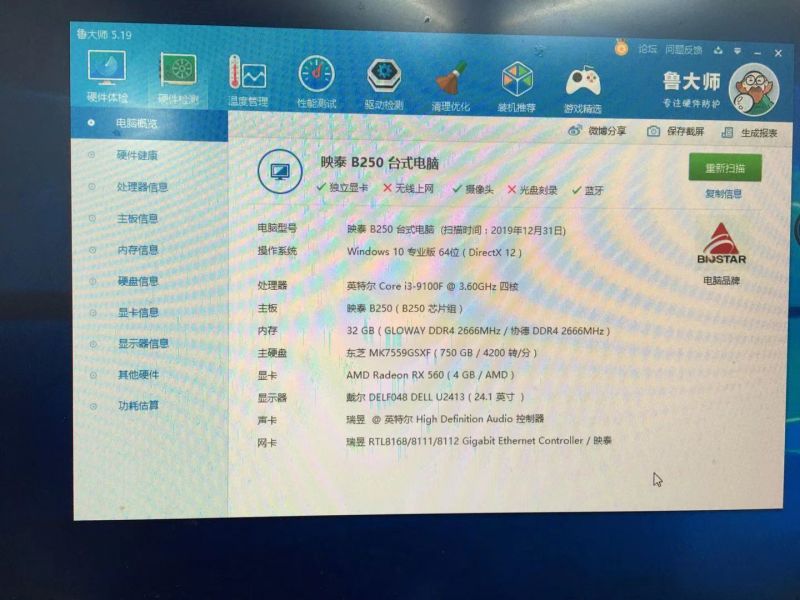Image resolution: width=800 pixels, height=600 pixels.
Task: Click the desktop computer circle icon
Action: tap(280, 171)
